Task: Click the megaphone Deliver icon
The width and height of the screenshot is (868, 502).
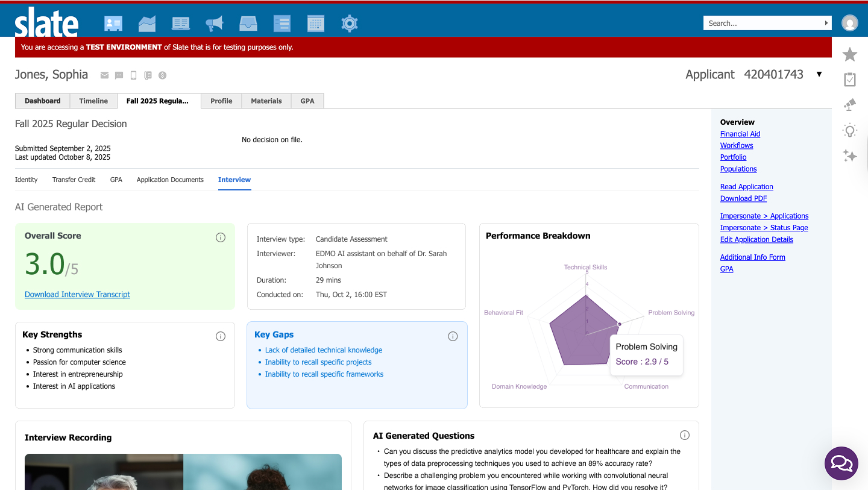Action: [x=214, y=24]
